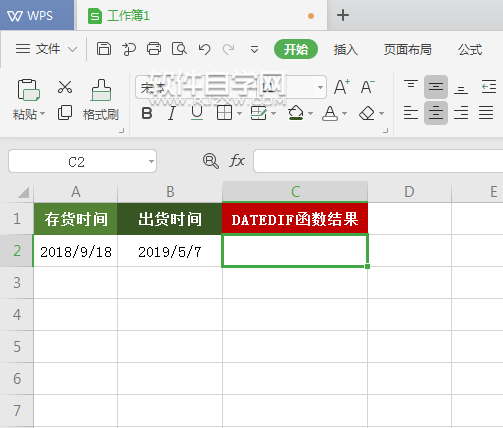Open the Name Box dropdown arrow
Viewport: 503px width, 428px height.
(x=151, y=161)
